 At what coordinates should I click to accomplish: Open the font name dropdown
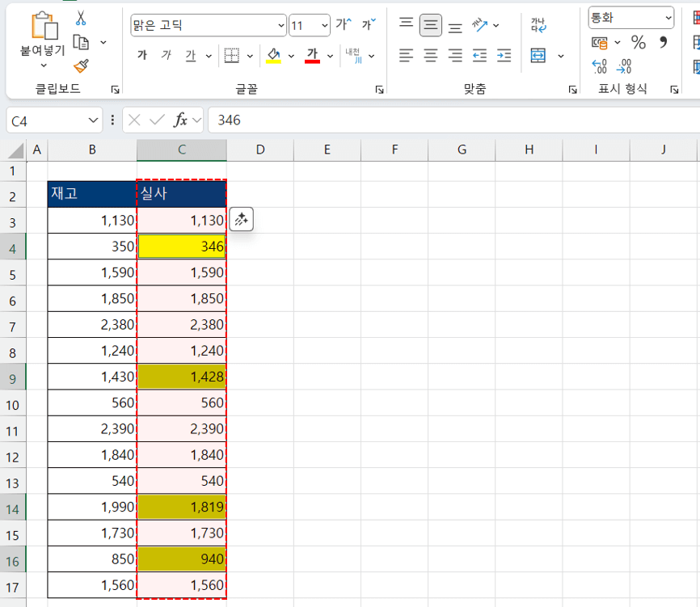point(280,25)
